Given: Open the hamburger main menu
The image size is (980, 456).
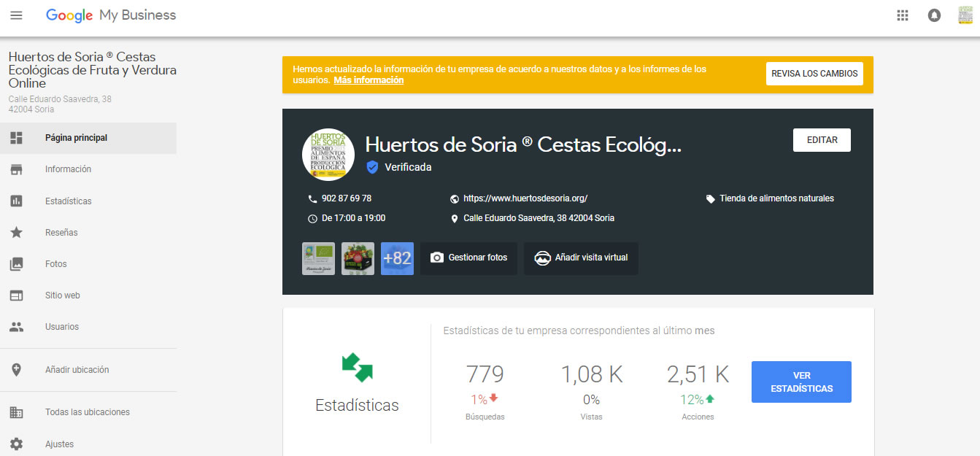Looking at the screenshot, I should coord(16,15).
